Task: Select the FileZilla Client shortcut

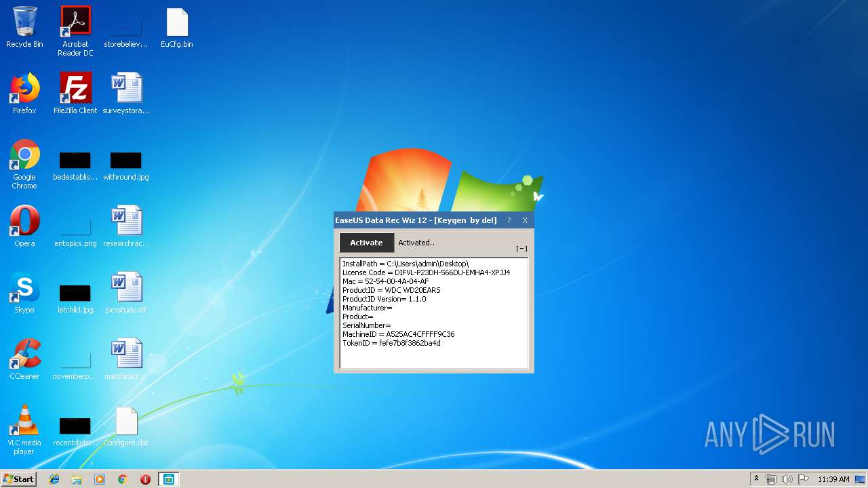Action: 75,94
